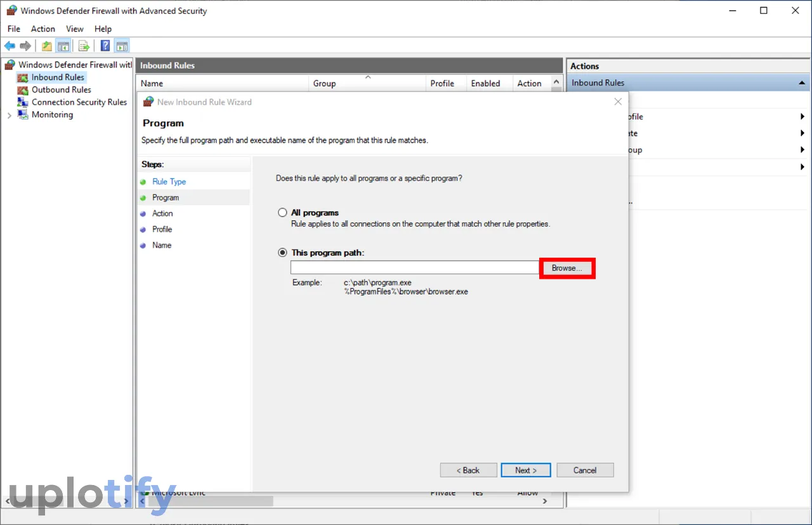Click the Action step in wizard steps

(x=162, y=213)
